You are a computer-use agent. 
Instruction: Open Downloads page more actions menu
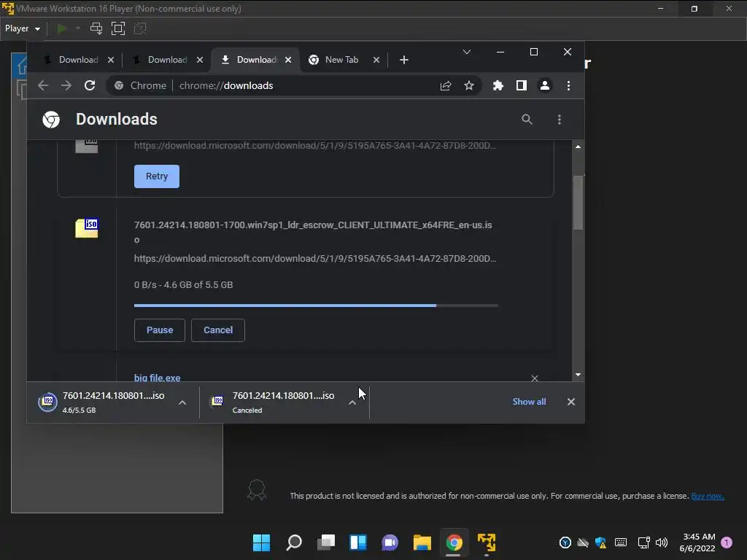(560, 120)
